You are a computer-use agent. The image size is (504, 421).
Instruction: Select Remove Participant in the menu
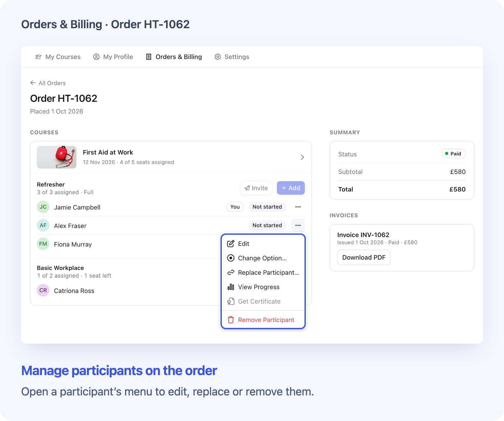pyautogui.click(x=263, y=320)
